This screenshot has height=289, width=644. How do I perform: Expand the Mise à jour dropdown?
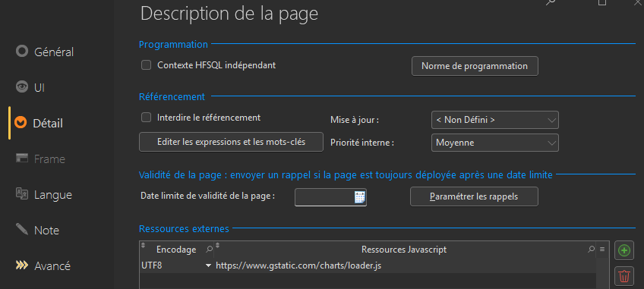click(495, 120)
